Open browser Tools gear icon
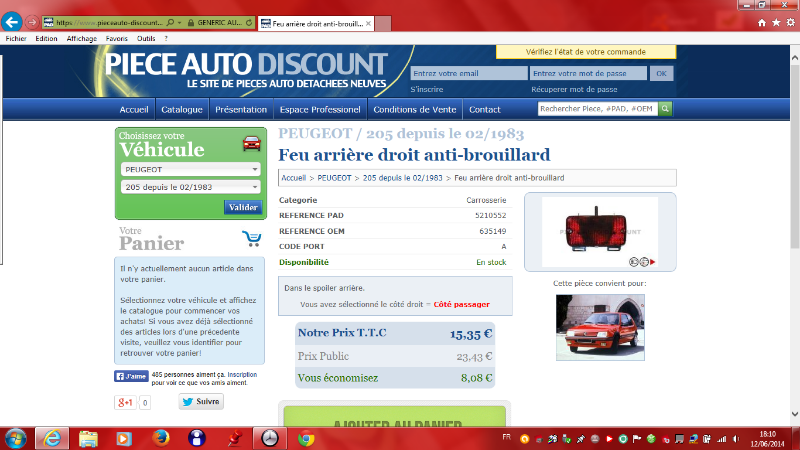The height and width of the screenshot is (450, 800). coord(790,22)
